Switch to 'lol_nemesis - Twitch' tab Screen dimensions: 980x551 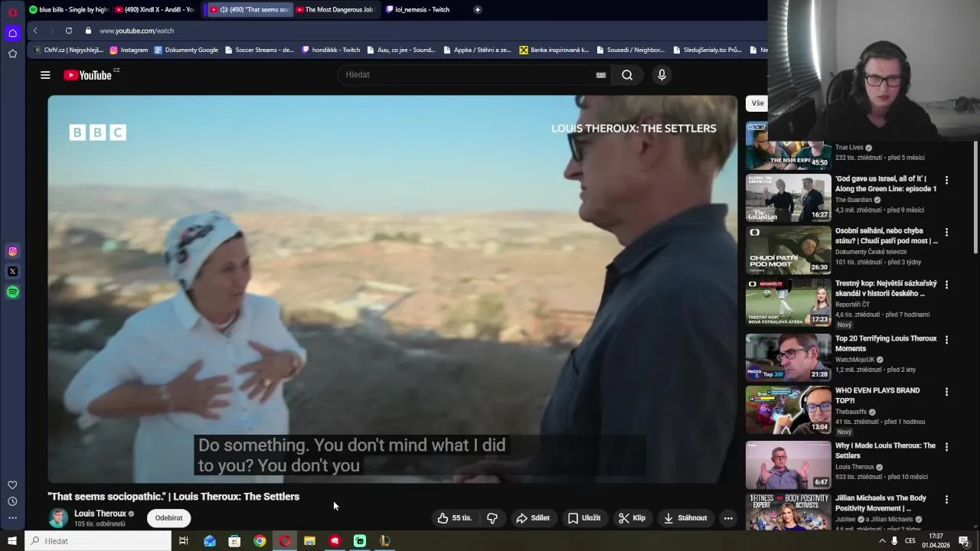tap(419, 10)
